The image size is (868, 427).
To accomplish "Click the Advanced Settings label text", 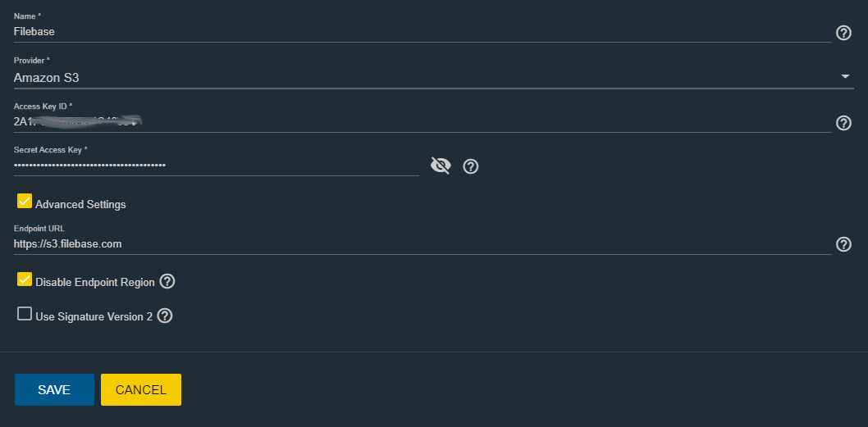I will pyautogui.click(x=81, y=205).
